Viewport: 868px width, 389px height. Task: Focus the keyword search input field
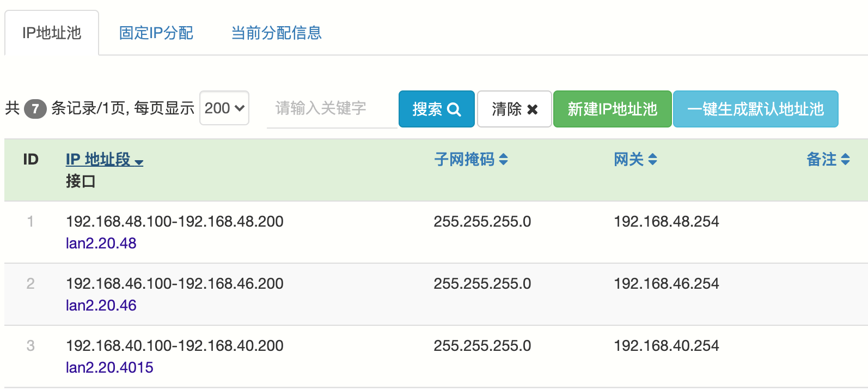coord(331,108)
